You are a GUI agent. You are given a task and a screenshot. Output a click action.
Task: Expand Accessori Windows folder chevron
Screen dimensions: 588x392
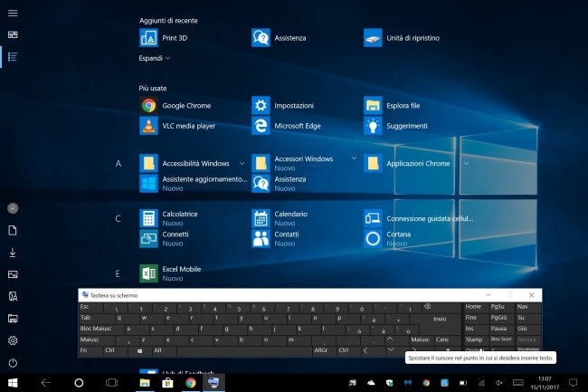click(x=354, y=158)
